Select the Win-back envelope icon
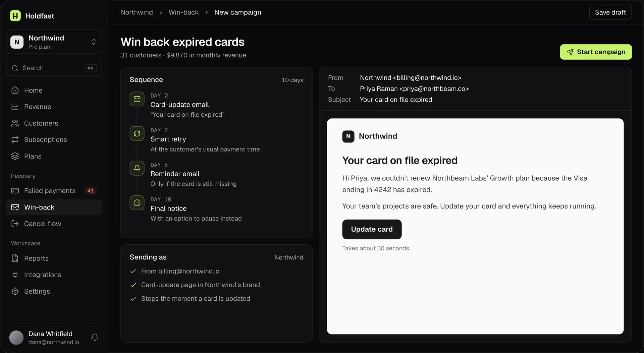The width and height of the screenshot is (644, 353). 15,207
